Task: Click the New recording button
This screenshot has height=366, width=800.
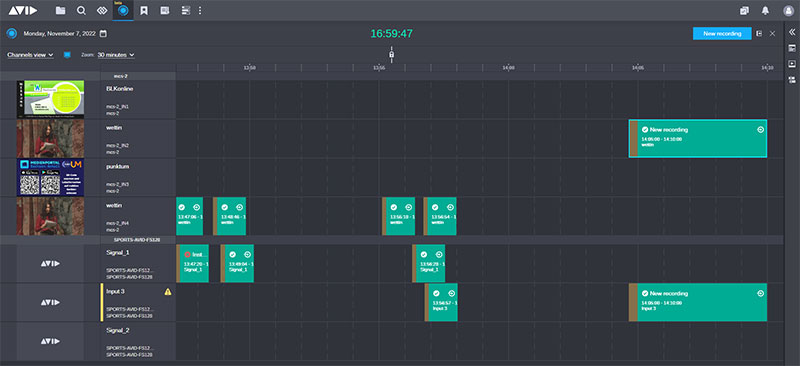Action: tap(722, 34)
